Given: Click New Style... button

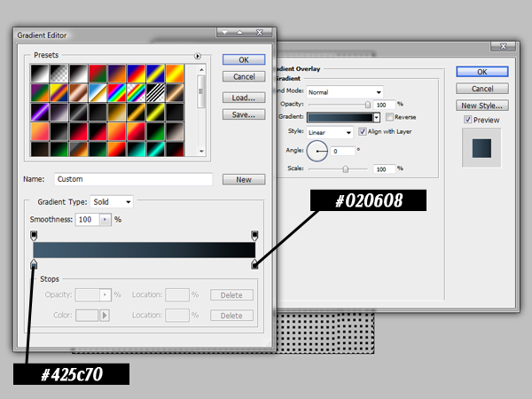Looking at the screenshot, I should click(482, 106).
